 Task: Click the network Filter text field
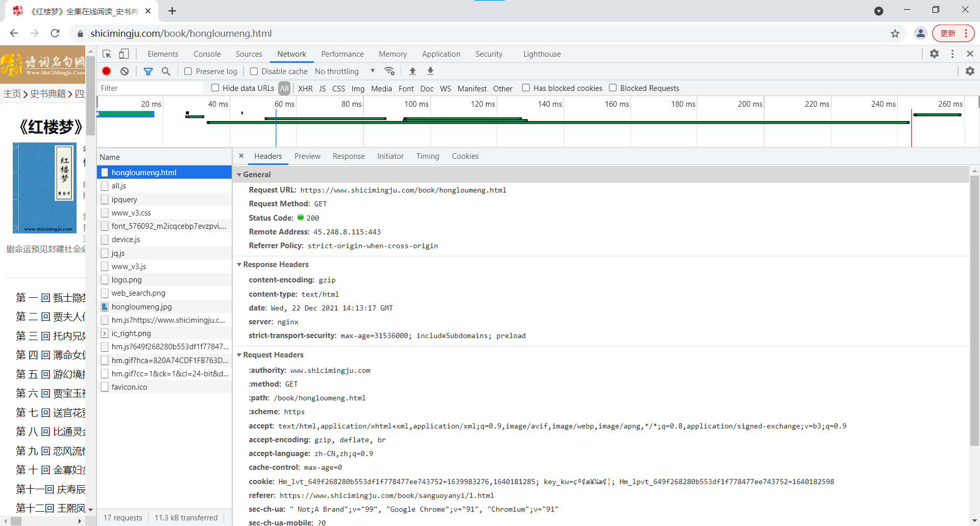coord(151,88)
